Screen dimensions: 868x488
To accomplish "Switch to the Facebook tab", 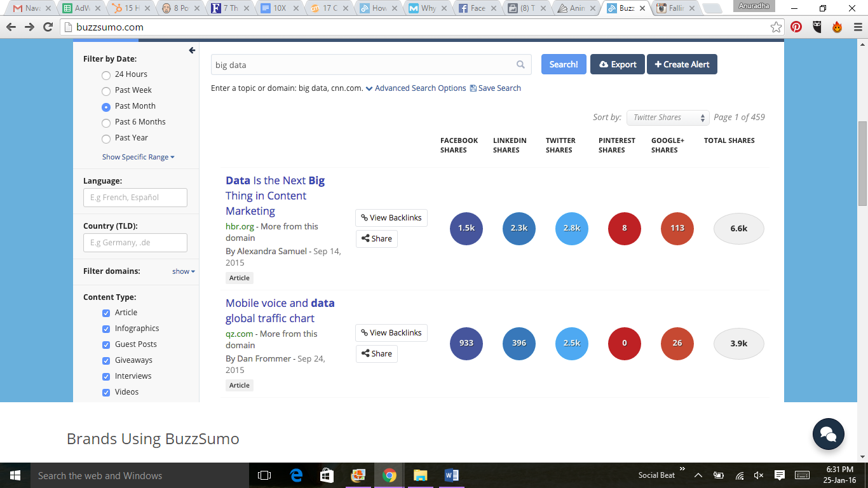I will pos(476,8).
